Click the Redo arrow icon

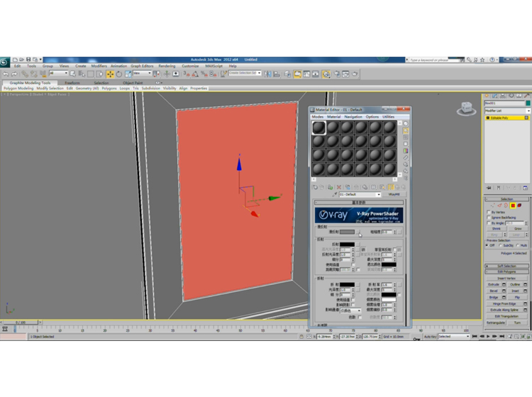14,74
